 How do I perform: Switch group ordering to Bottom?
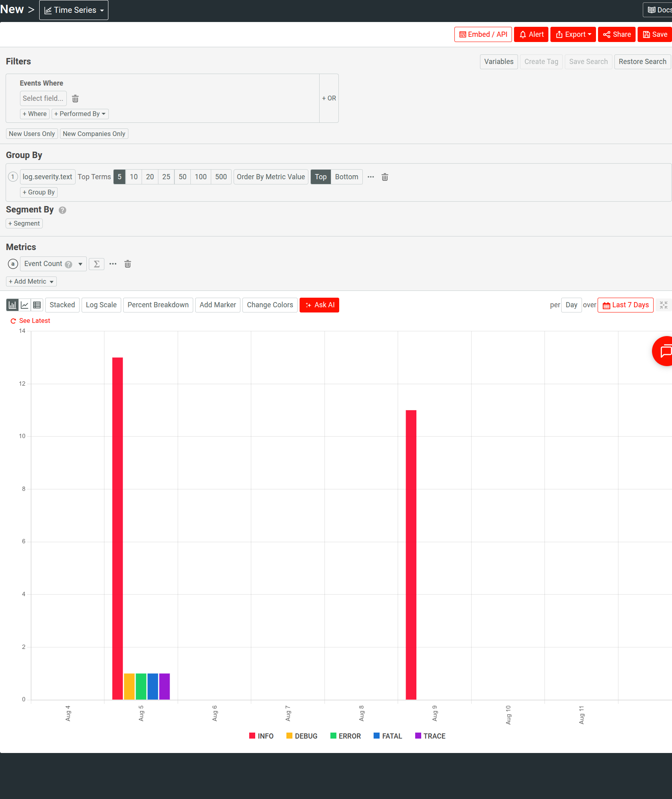pyautogui.click(x=346, y=177)
